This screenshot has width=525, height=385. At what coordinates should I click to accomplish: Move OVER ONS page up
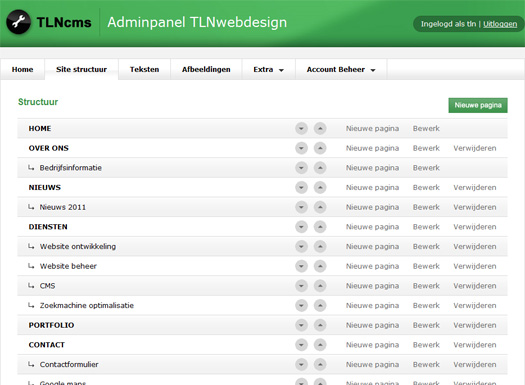pyautogui.click(x=320, y=148)
